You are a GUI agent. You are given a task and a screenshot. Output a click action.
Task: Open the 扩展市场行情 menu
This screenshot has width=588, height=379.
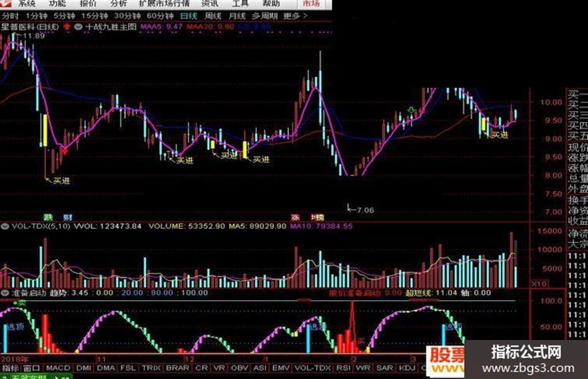pos(164,3)
